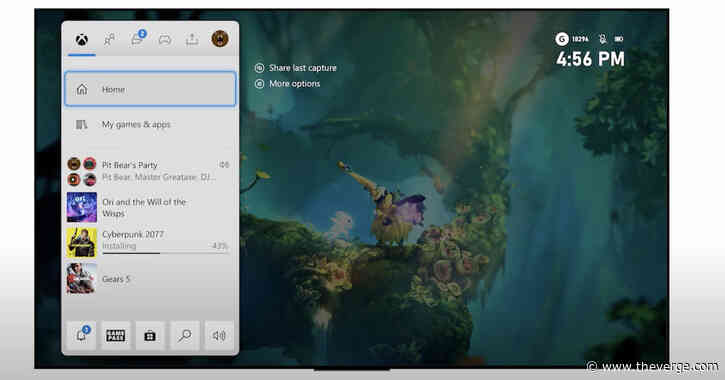Image resolution: width=725 pixels, height=380 pixels.
Task: Choose Share last capture
Action: [x=296, y=68]
